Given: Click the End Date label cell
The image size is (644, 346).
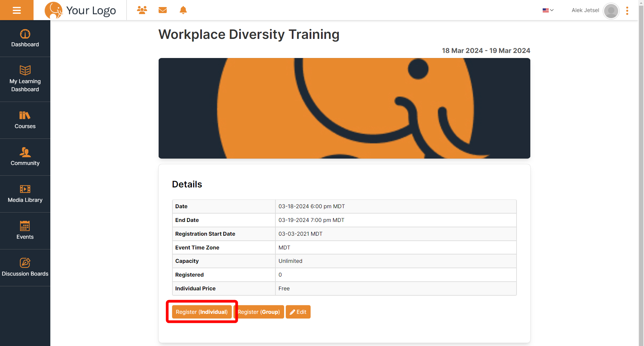Looking at the screenshot, I should coord(224,220).
